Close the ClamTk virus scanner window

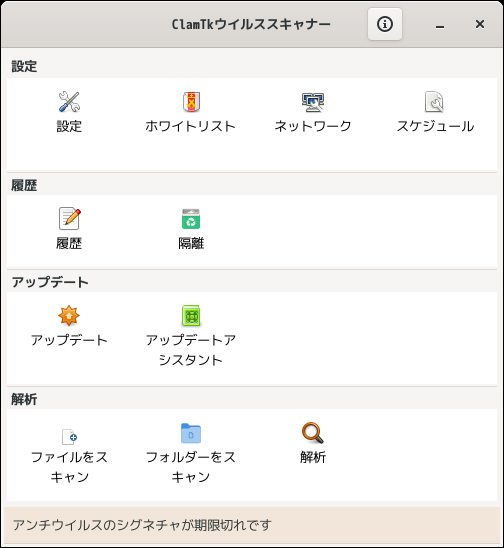480,24
